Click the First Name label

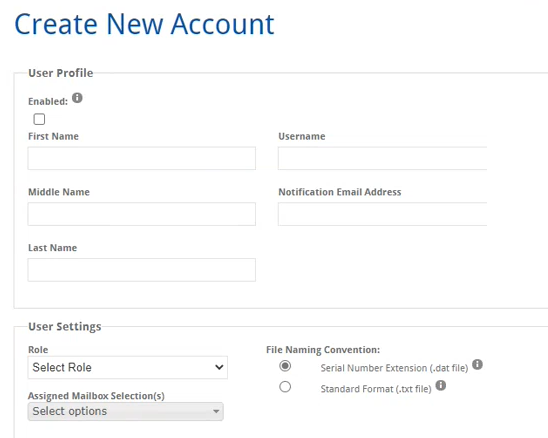[53, 136]
